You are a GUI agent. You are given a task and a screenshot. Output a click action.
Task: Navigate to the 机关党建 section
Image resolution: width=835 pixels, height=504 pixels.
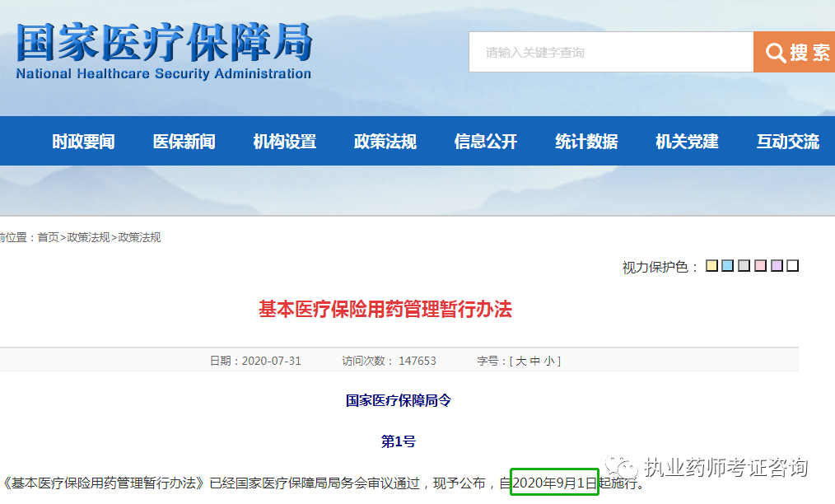[x=687, y=142]
